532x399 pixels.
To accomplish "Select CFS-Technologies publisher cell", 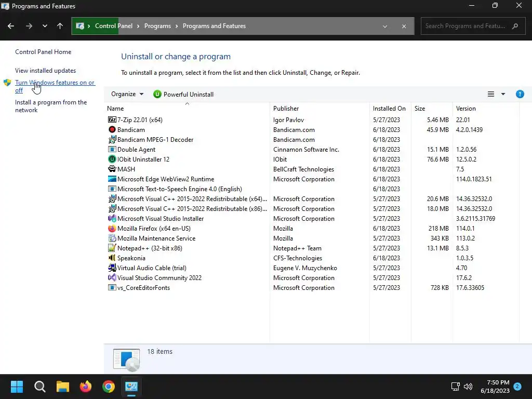I will [298, 258].
